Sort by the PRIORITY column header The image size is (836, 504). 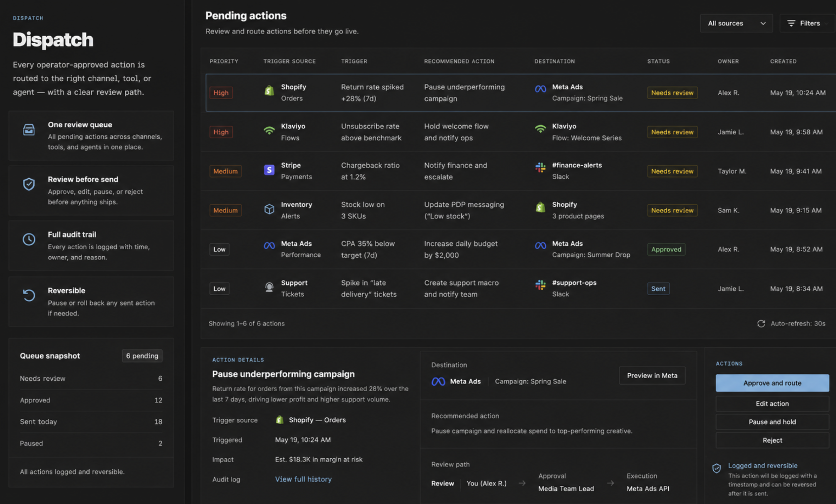pyautogui.click(x=224, y=61)
